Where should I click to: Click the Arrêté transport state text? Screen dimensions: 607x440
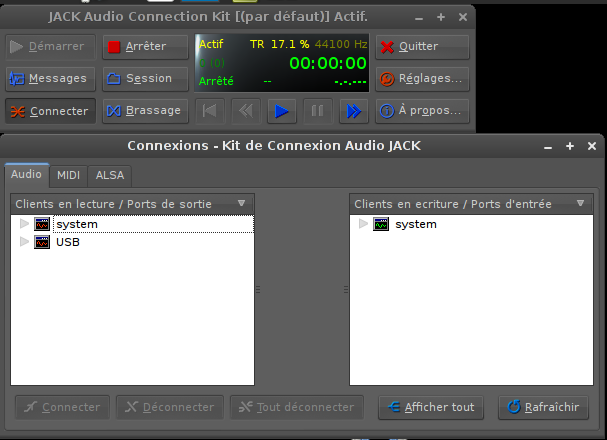coord(216,81)
